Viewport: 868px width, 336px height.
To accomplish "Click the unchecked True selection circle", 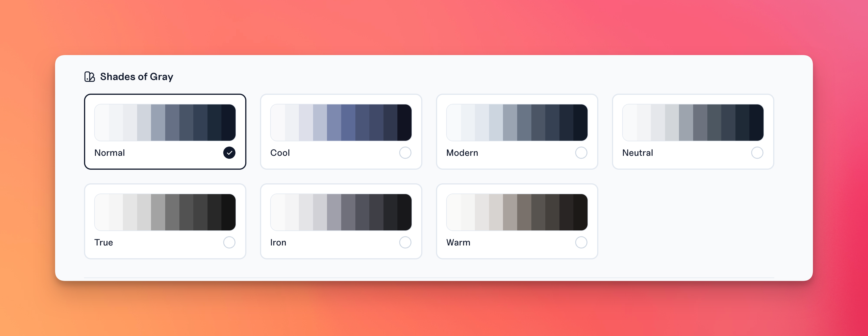I will 230,242.
